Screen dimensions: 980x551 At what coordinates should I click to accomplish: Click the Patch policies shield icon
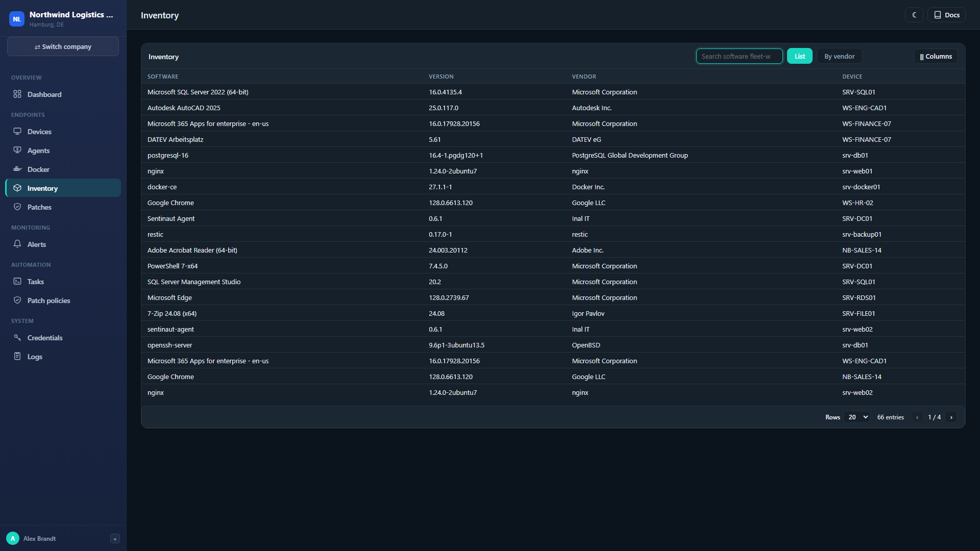click(17, 300)
